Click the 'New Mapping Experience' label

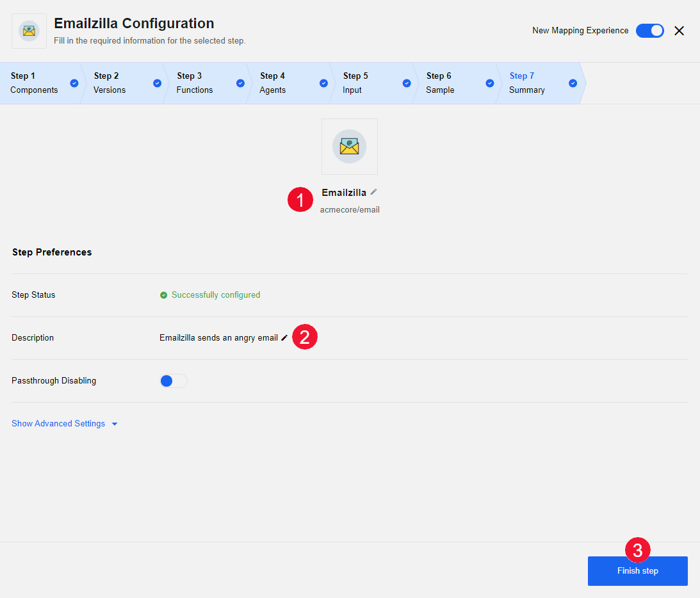click(x=580, y=30)
